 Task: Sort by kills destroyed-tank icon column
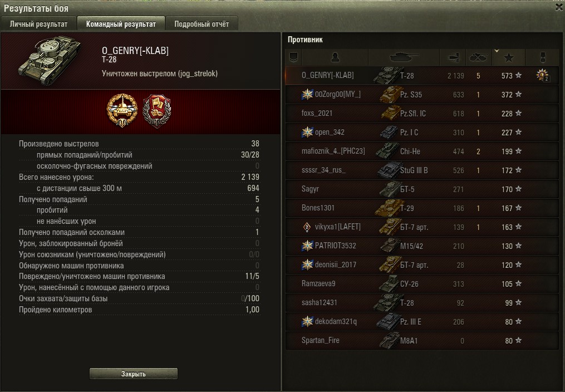tap(479, 57)
